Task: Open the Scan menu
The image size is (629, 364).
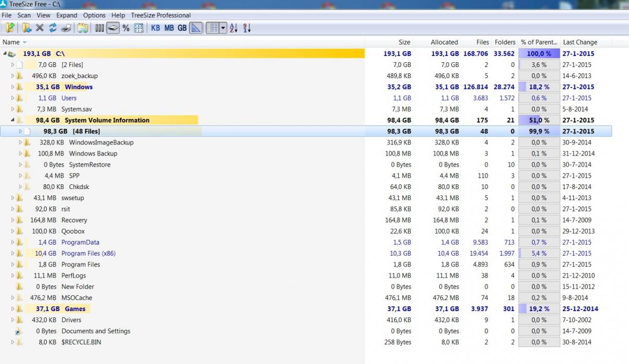Action: pyautogui.click(x=24, y=15)
